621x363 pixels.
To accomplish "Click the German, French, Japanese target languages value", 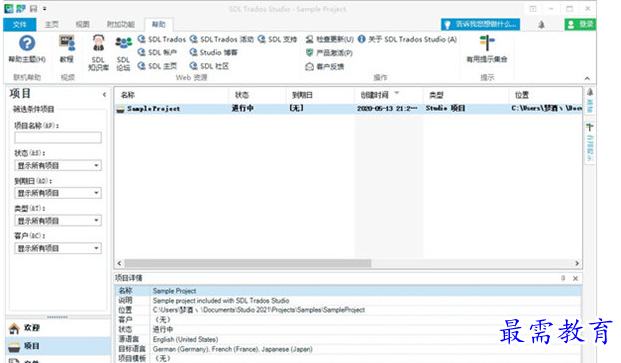I will click(232, 349).
